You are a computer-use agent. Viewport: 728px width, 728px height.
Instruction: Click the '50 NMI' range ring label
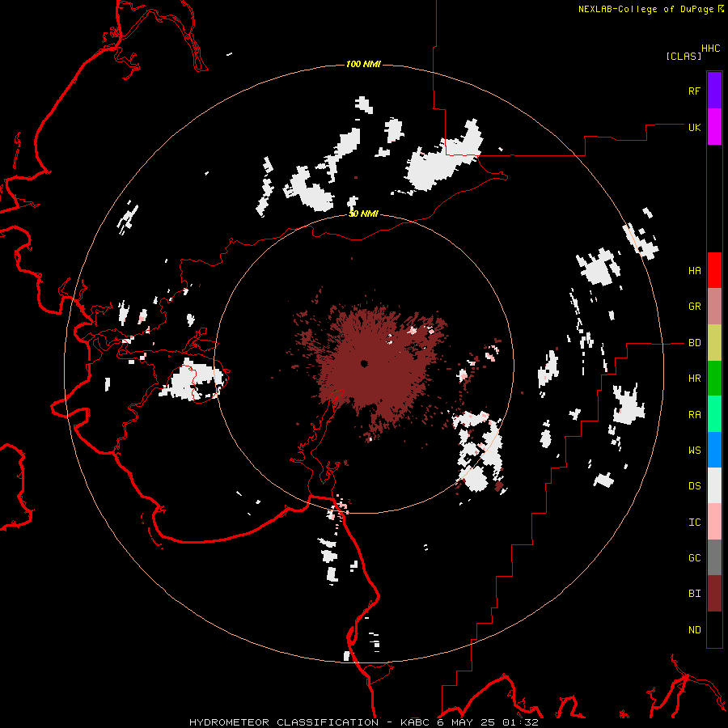[363, 214]
